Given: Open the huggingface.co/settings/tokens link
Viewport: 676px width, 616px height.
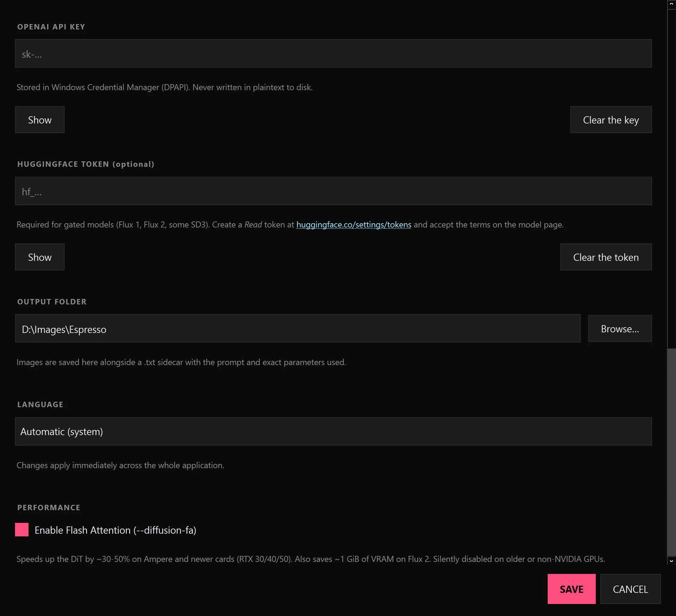Looking at the screenshot, I should [x=354, y=225].
